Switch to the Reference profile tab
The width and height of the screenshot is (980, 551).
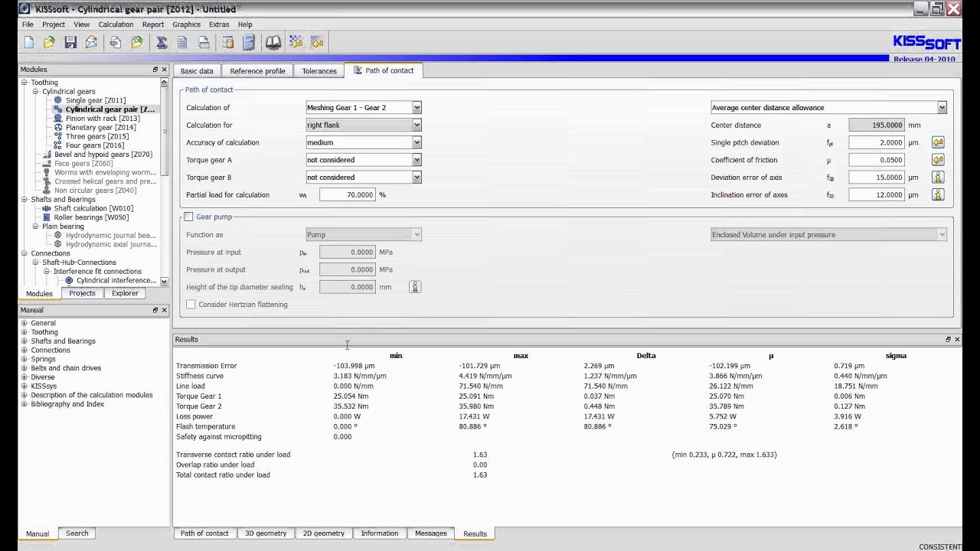coord(257,71)
